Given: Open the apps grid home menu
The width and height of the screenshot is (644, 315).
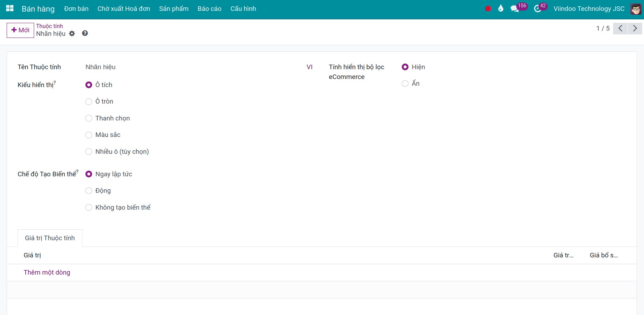Looking at the screenshot, I should [10, 8].
